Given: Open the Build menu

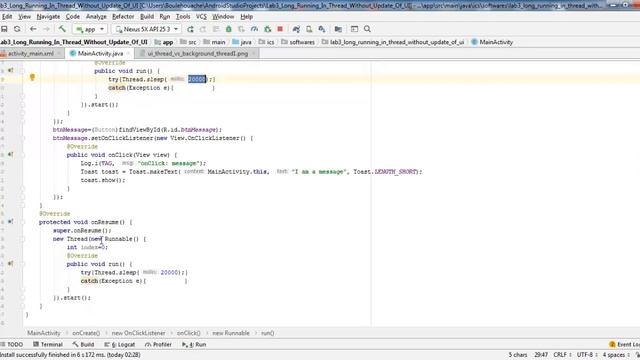Looking at the screenshot, I should [147, 17].
